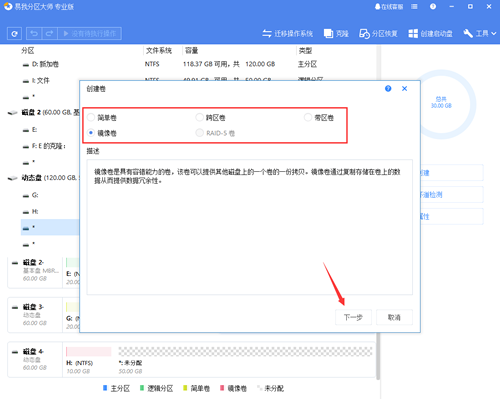Select 动态盘 in the partition list
Screen dimensions: 500x399
pyautogui.click(x=43, y=178)
